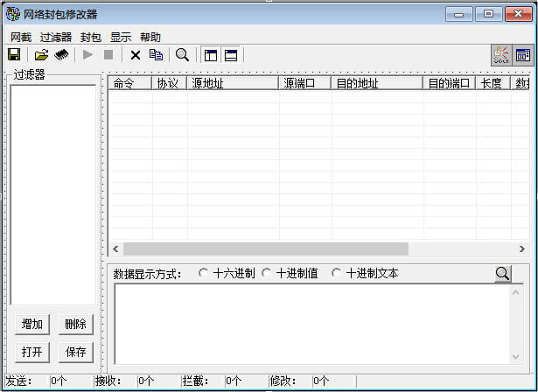Open the 封包 menu
Image resolution: width=538 pixels, height=392 pixels.
pos(90,38)
